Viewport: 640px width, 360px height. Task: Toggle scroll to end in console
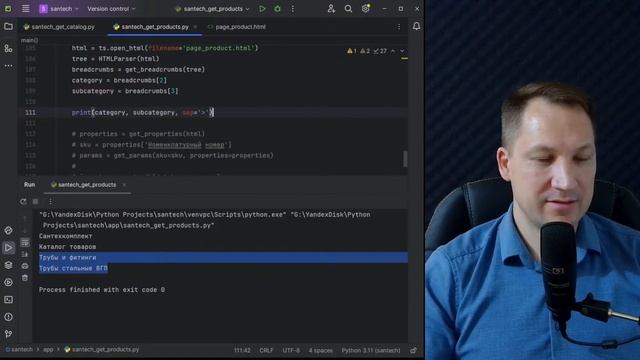(x=25, y=254)
